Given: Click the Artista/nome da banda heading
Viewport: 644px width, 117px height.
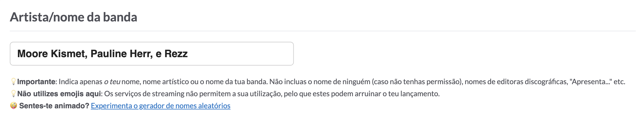Looking at the screenshot, I should coord(73,17).
